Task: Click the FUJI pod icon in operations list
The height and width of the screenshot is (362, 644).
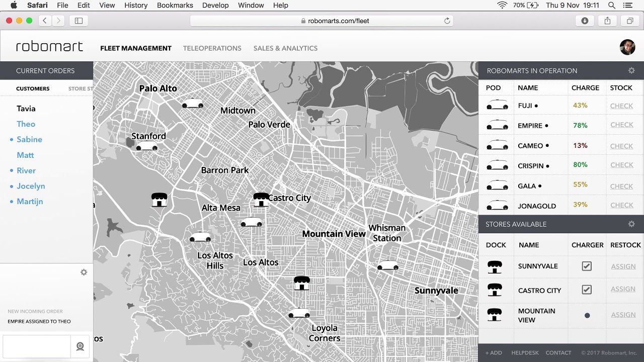Action: pos(497,106)
